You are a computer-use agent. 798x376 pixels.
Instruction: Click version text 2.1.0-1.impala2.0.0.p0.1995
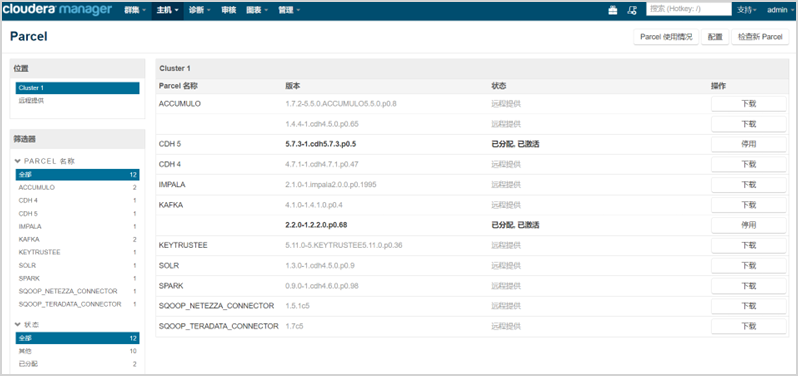pos(331,185)
